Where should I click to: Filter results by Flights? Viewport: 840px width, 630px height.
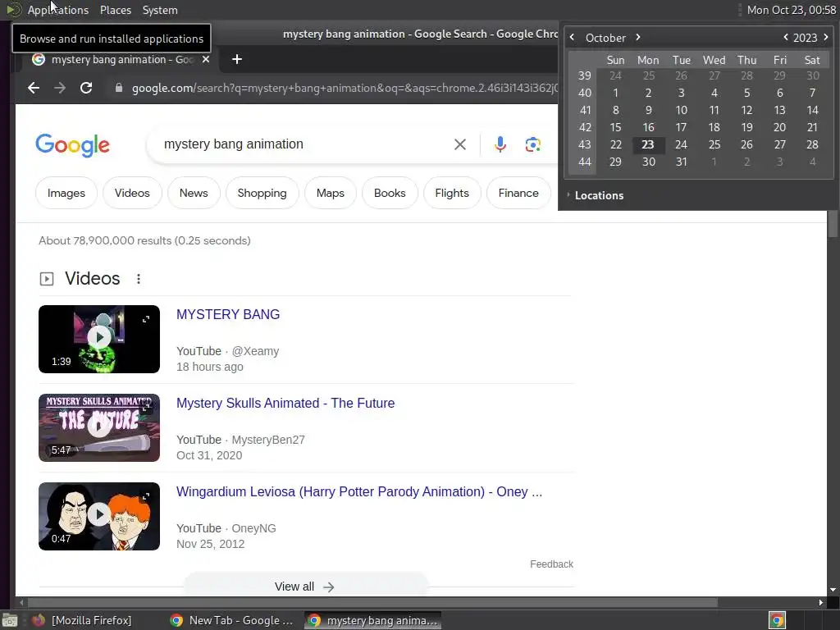coord(452,193)
